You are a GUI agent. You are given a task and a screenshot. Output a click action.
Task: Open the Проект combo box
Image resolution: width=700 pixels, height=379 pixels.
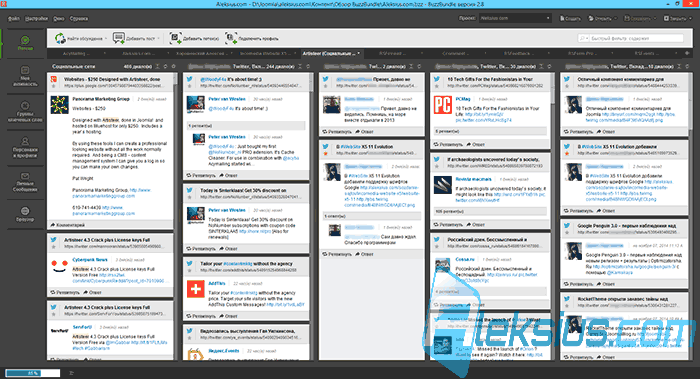(515, 18)
